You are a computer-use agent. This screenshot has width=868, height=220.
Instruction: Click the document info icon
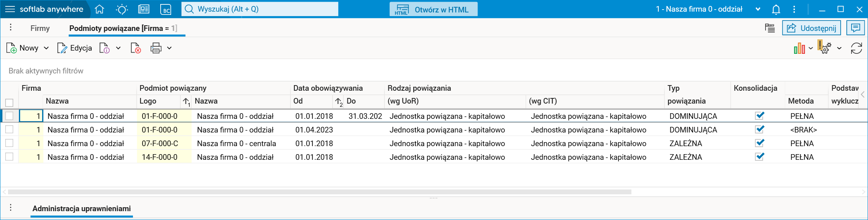click(104, 48)
